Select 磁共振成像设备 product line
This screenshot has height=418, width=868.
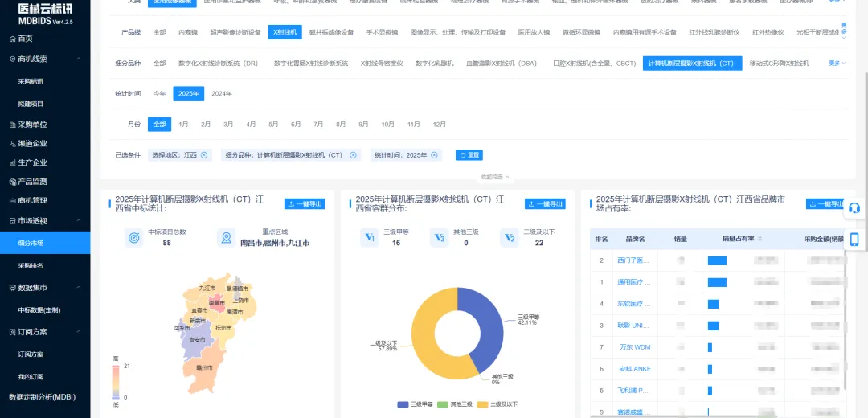click(332, 32)
